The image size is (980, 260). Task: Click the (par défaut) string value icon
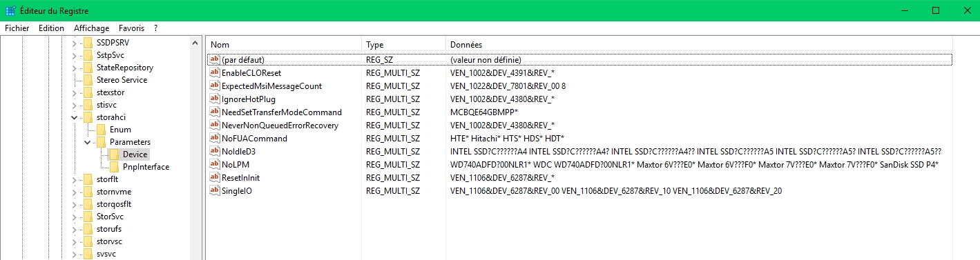click(215, 60)
